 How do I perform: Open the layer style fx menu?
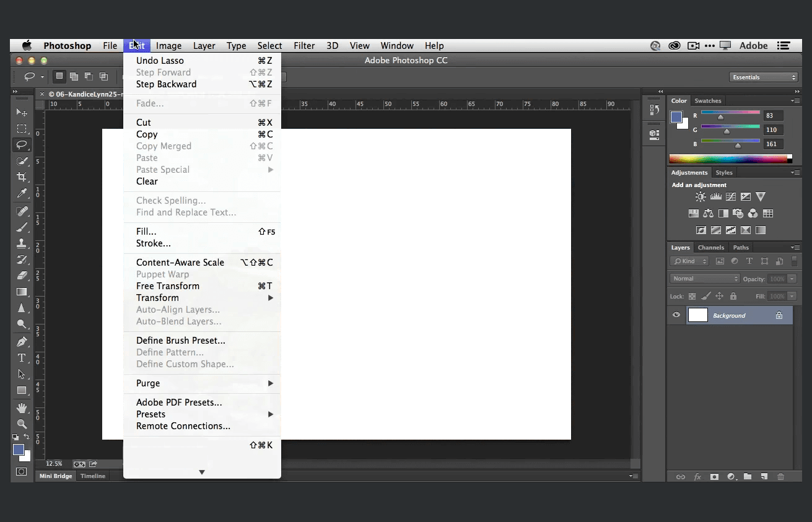coord(697,477)
